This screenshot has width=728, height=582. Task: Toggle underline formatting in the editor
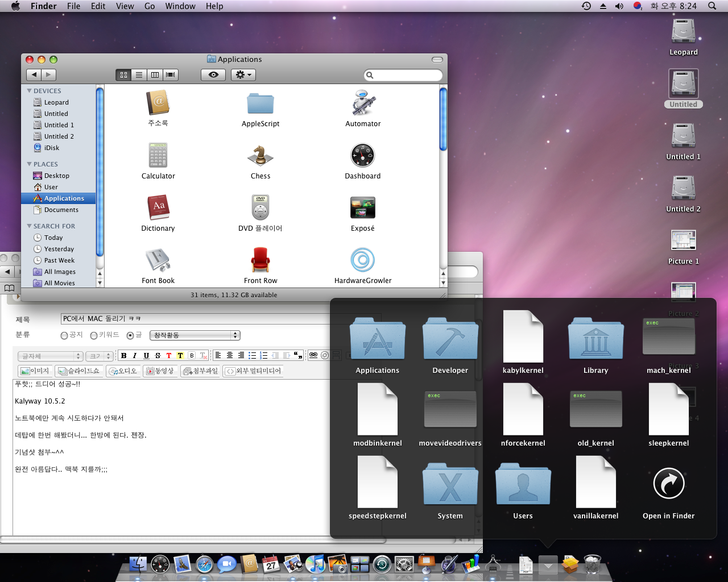(146, 355)
